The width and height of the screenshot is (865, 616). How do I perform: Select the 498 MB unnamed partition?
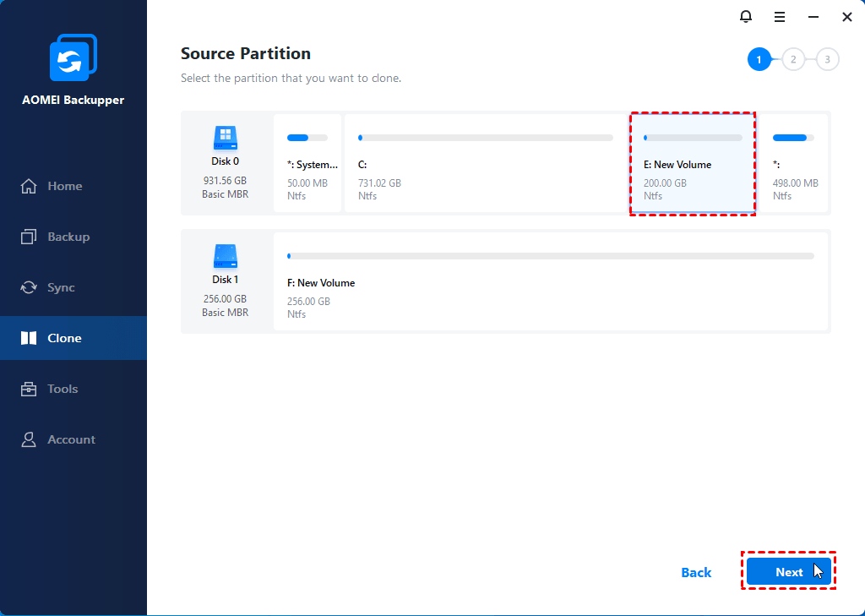pos(795,163)
